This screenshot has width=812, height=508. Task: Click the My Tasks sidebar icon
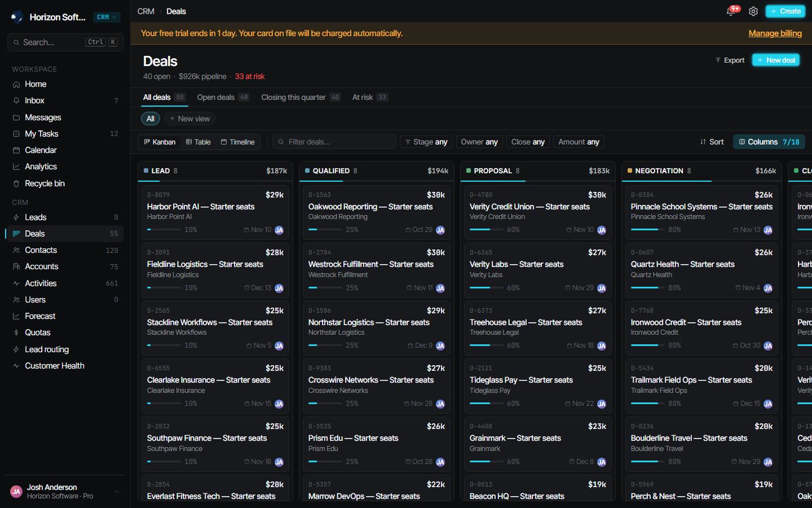pos(16,134)
